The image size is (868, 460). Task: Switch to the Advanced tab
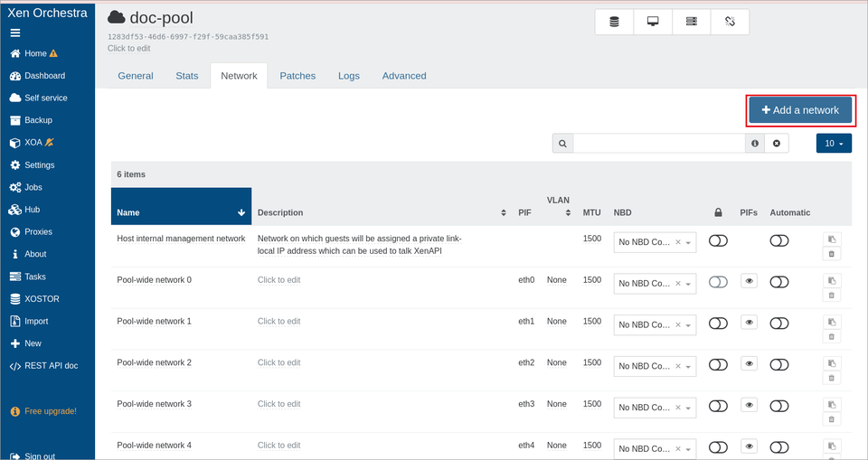(x=404, y=76)
